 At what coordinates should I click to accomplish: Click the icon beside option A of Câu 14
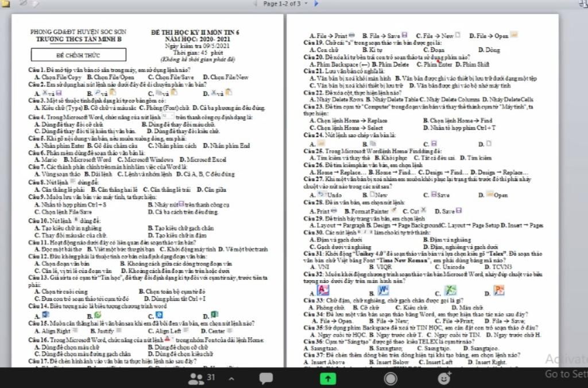pyautogui.click(x=45, y=314)
